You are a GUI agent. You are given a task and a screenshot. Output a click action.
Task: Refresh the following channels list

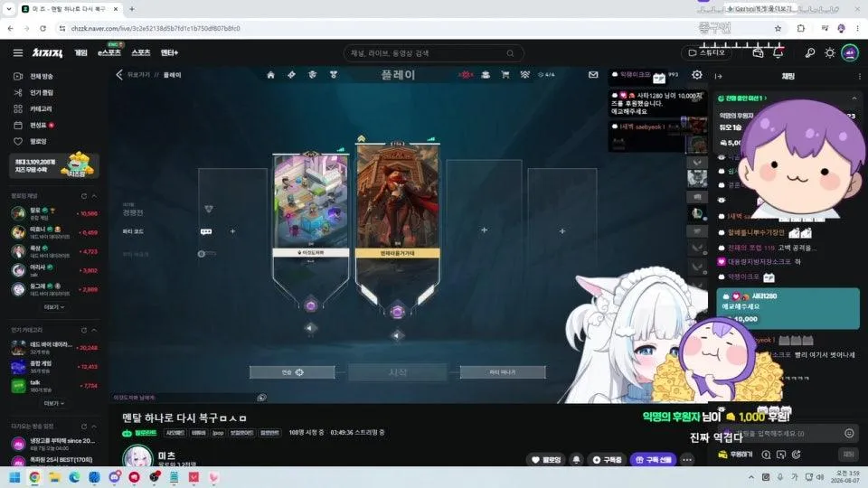83,196
